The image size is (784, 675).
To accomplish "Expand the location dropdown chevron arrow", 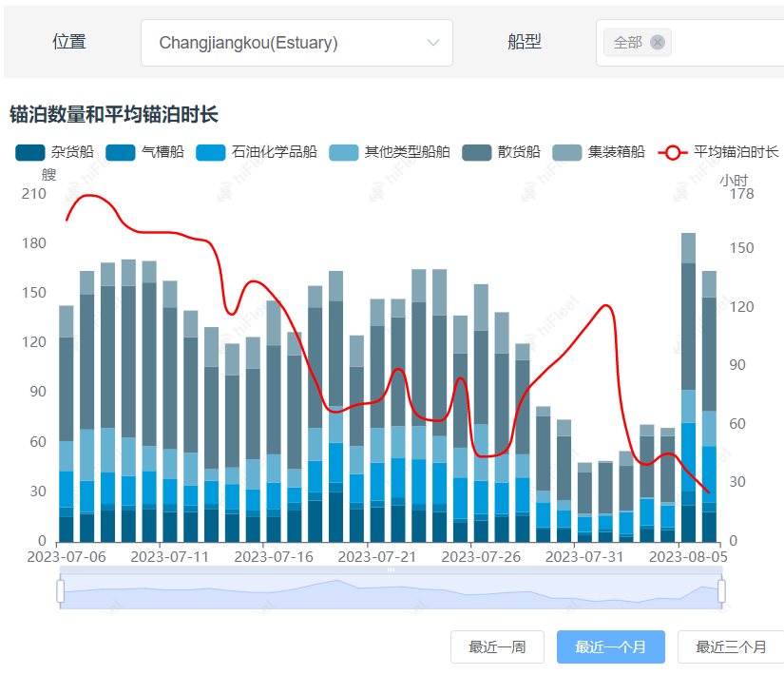I will 433,43.
